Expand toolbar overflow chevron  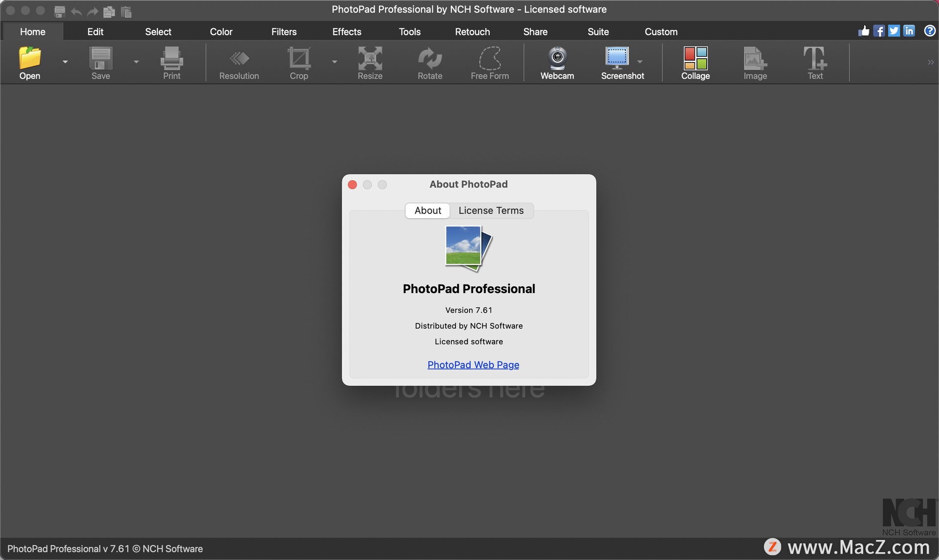(x=931, y=62)
